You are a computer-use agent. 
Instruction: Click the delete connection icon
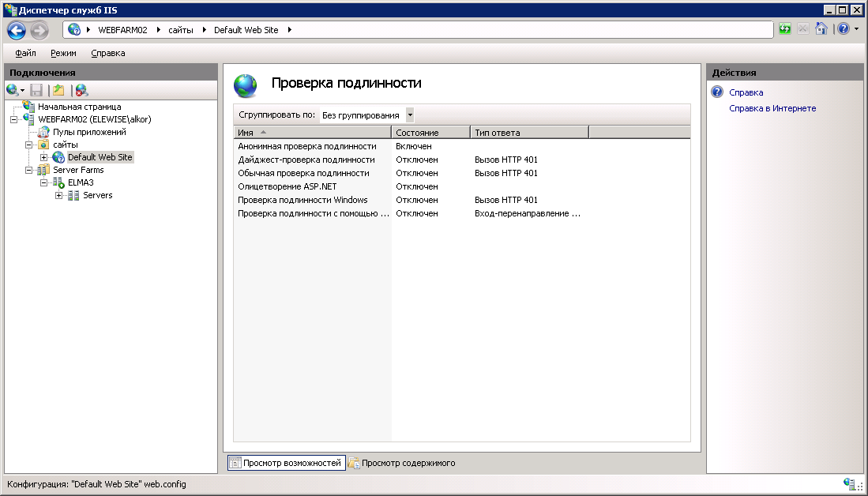click(81, 90)
